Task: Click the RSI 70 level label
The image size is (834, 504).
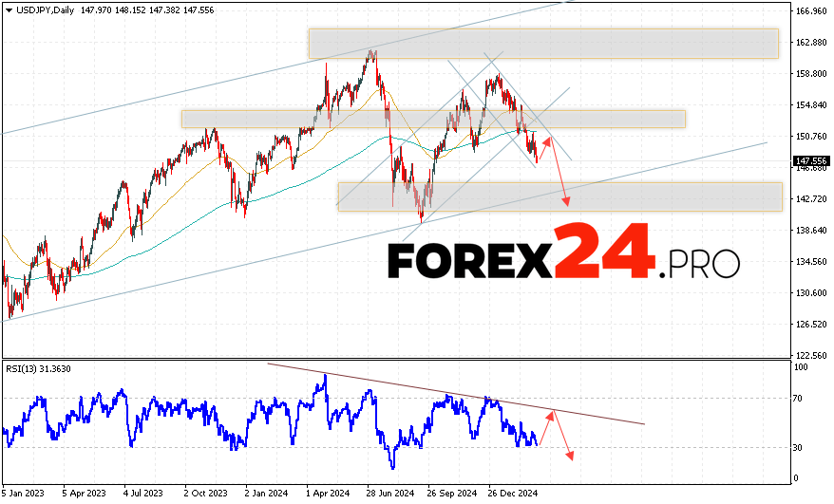Action: pos(802,400)
